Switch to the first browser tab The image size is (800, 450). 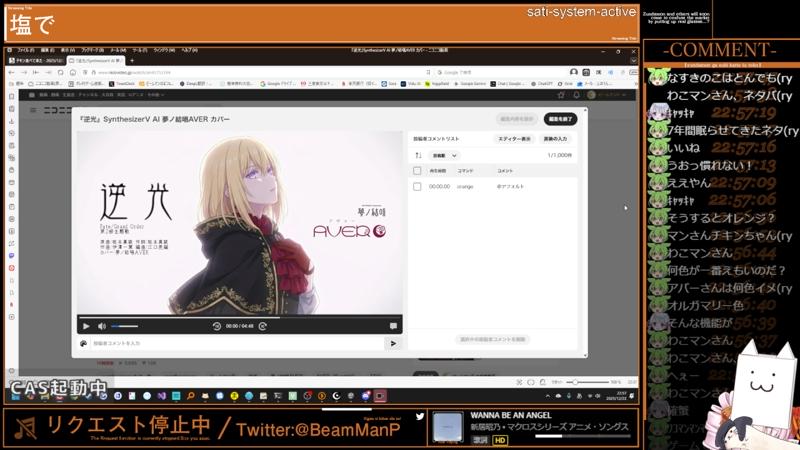pos(37,60)
